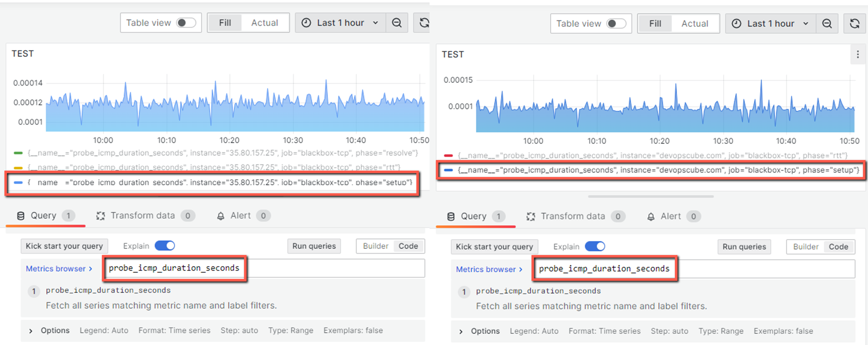The width and height of the screenshot is (868, 345).
Task: Switch to Query tab in right panel
Action: coord(475,217)
